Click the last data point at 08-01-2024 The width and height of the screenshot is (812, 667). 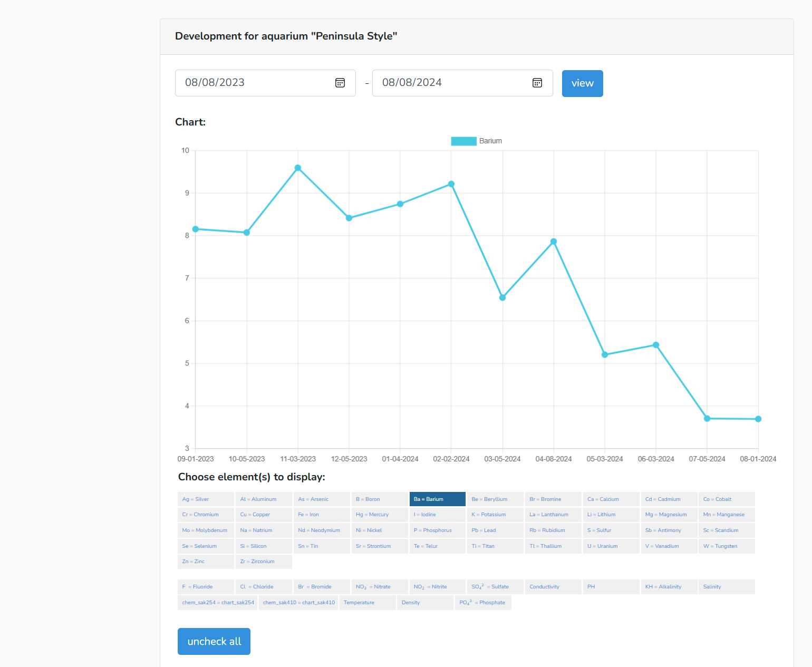click(758, 419)
